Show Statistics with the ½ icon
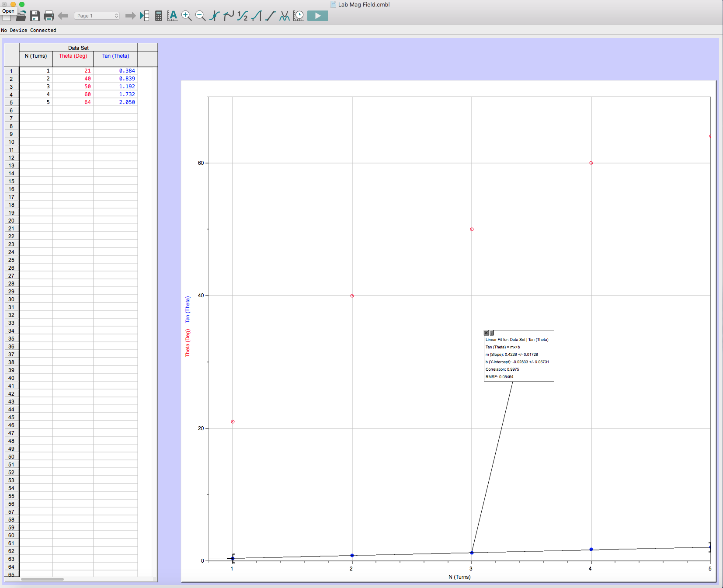The image size is (723, 588). tap(243, 16)
